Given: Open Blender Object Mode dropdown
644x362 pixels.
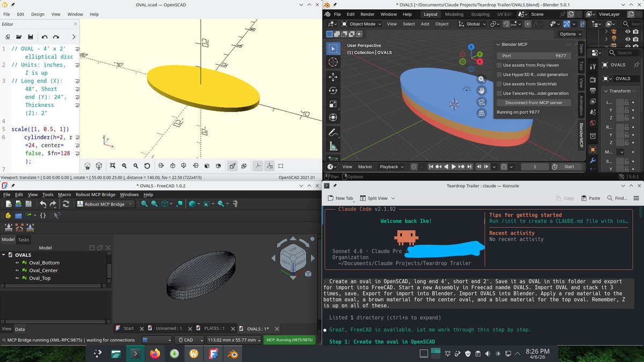Looking at the screenshot, I should 362,24.
